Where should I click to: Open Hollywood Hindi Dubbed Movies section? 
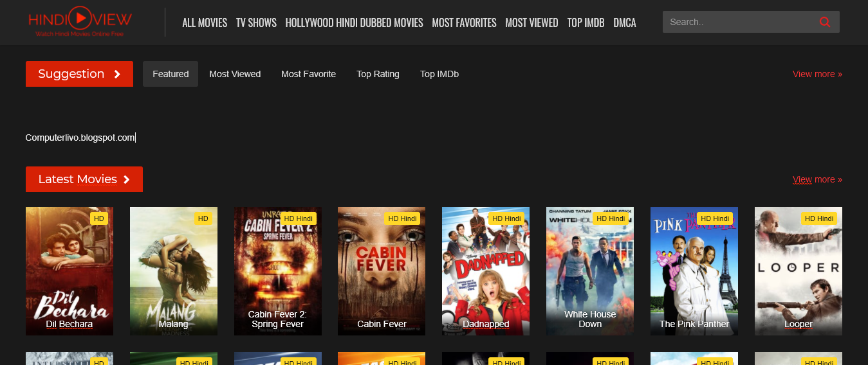(354, 22)
